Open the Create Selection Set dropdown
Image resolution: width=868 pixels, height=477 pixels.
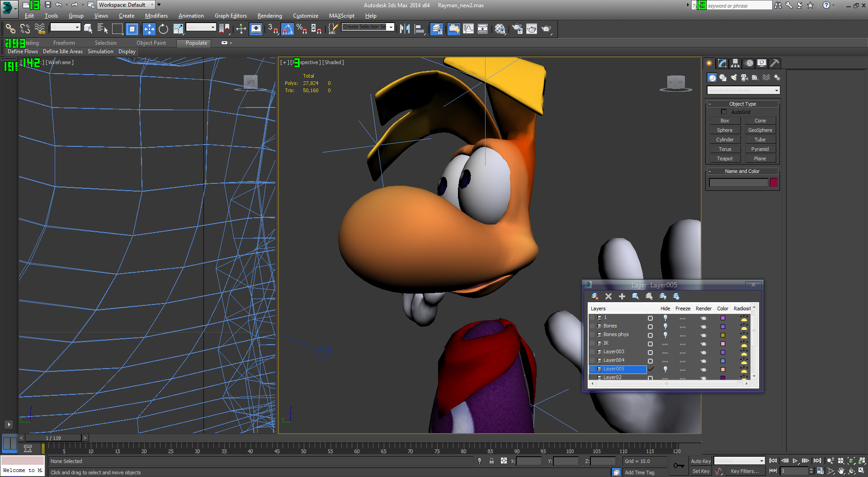click(368, 27)
